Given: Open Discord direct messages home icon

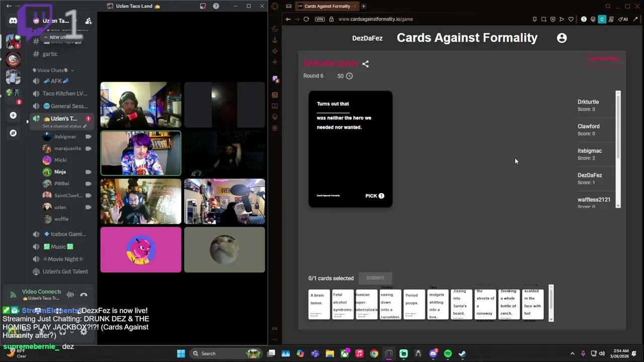Looking at the screenshot, I should [13, 21].
